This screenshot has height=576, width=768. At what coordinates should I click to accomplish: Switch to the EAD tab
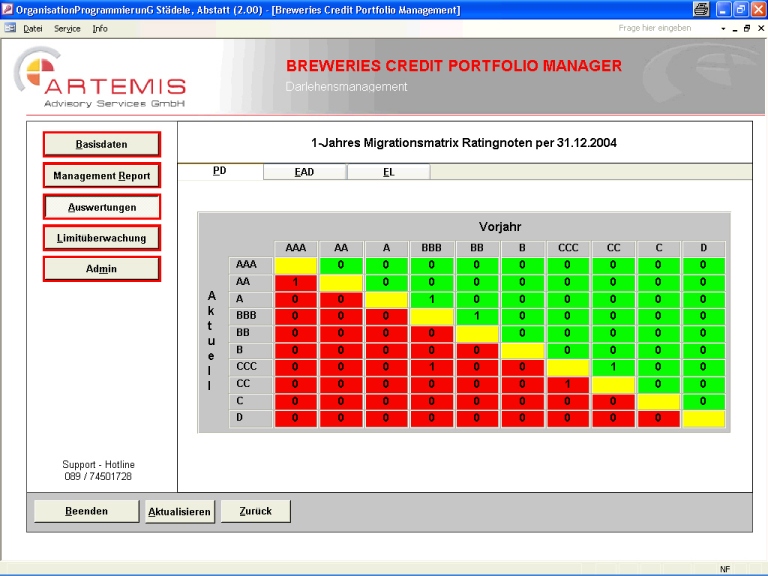coord(304,172)
